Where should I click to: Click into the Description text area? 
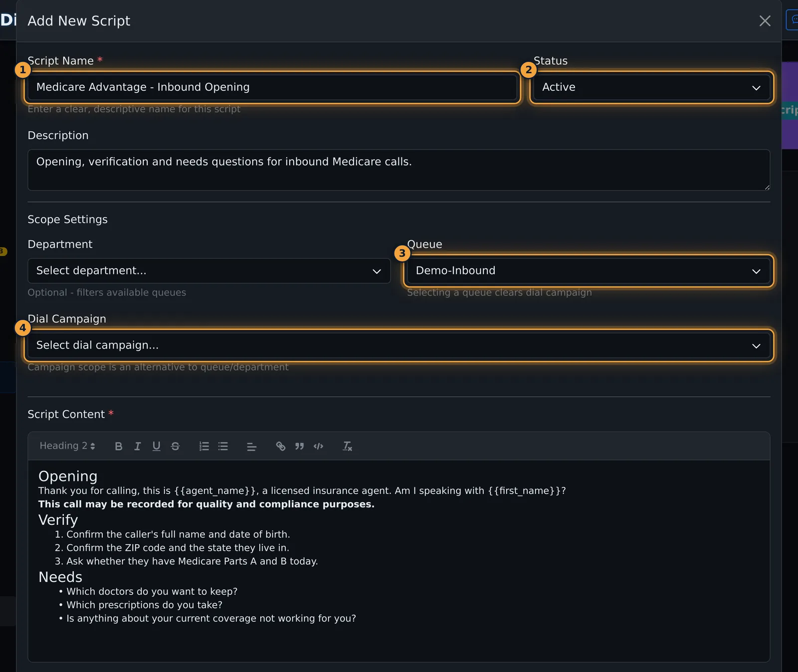tap(399, 170)
